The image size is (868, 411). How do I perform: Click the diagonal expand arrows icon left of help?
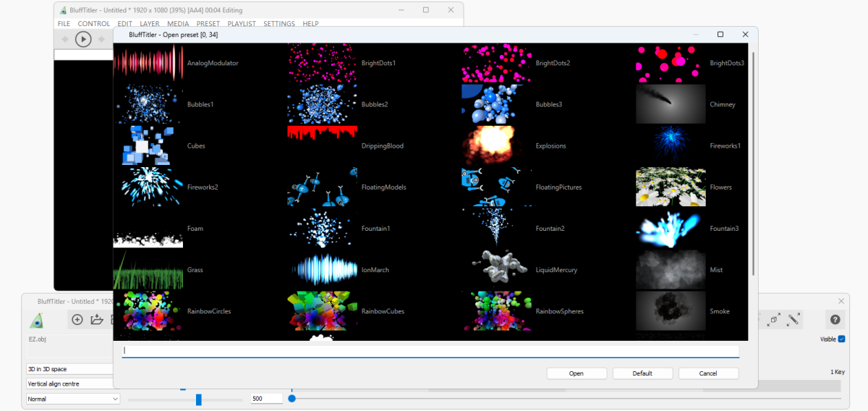click(x=793, y=320)
